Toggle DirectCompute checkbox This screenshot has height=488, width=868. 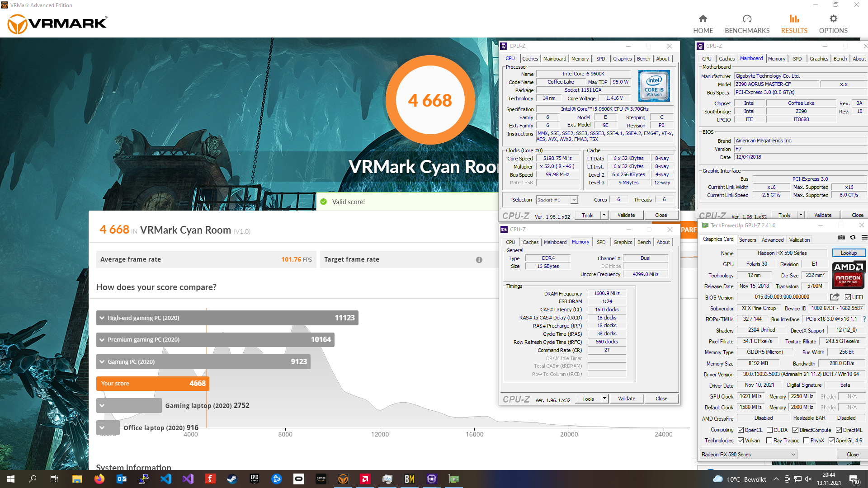click(x=795, y=430)
